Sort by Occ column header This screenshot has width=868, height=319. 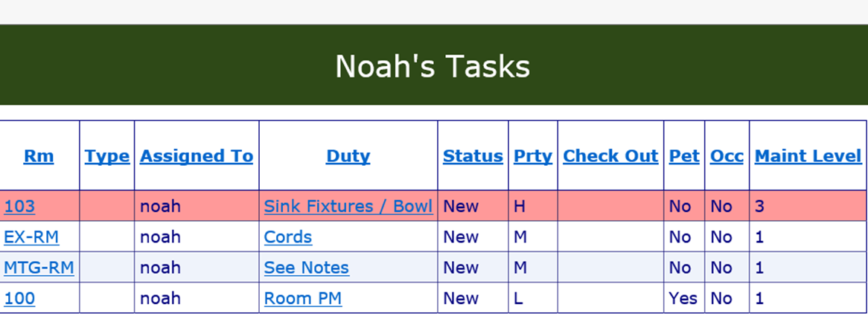(727, 156)
